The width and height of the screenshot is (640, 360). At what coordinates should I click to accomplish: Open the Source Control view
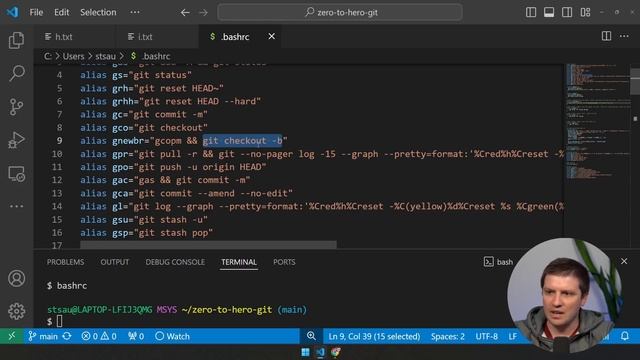click(x=16, y=107)
